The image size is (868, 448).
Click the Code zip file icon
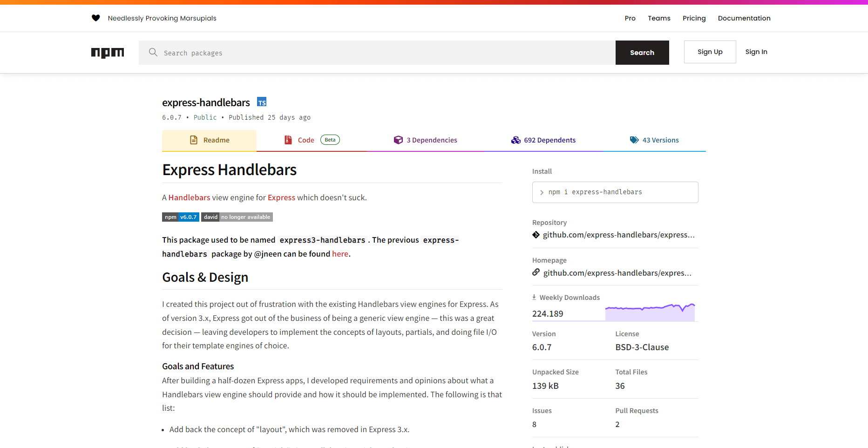coord(288,140)
